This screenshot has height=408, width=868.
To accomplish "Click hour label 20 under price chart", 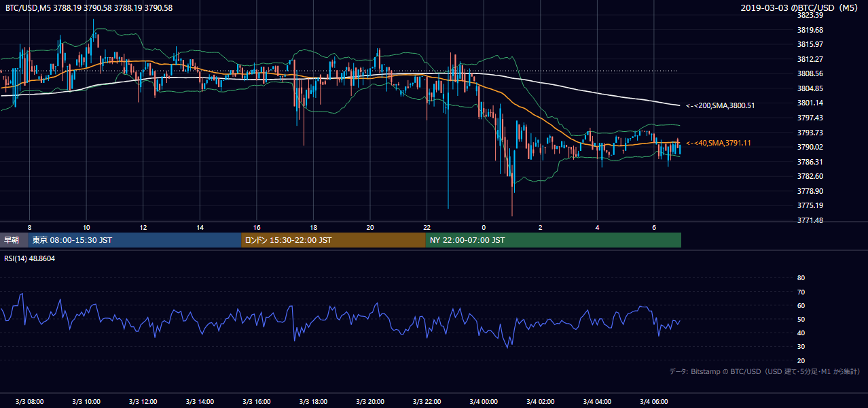I will [x=370, y=226].
